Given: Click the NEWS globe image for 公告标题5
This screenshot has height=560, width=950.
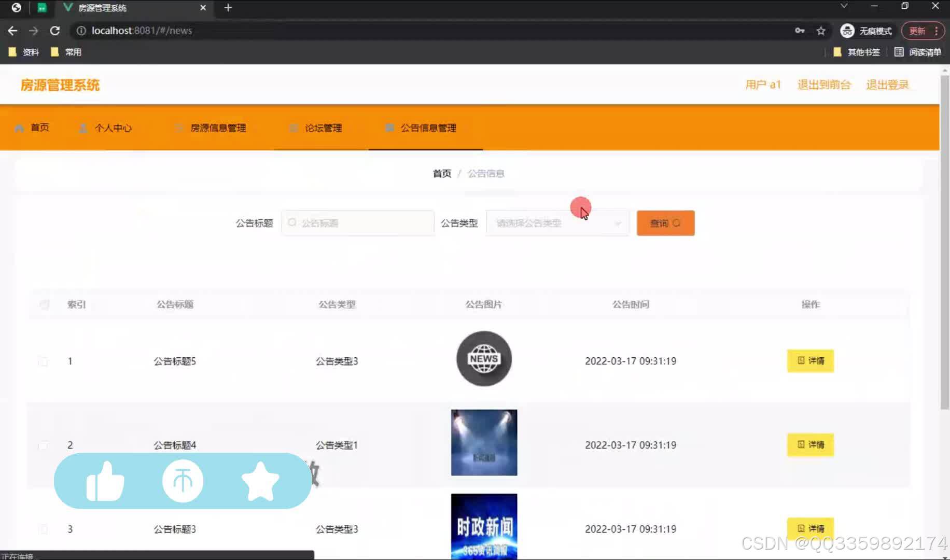Looking at the screenshot, I should 484,359.
